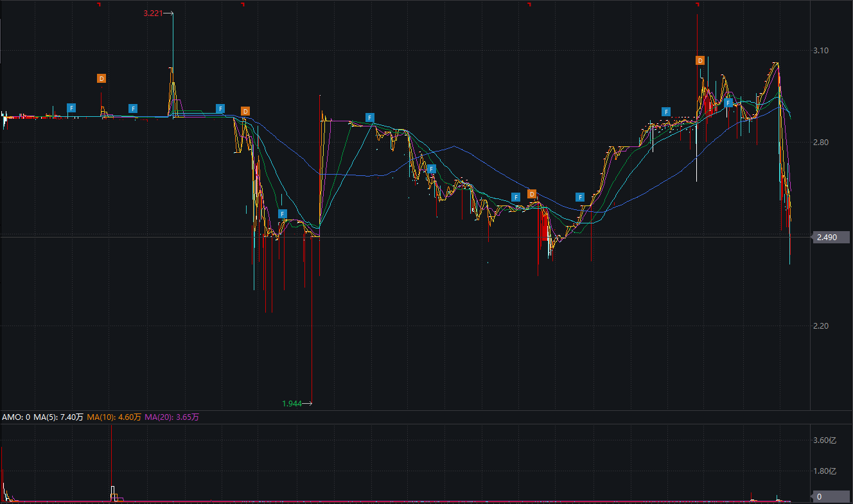Click the rightmost F marker on the chart
The height and width of the screenshot is (504, 853).
728,103
